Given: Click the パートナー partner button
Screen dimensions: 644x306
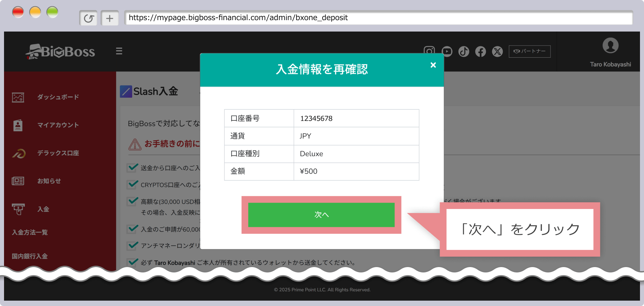Looking at the screenshot, I should [529, 51].
